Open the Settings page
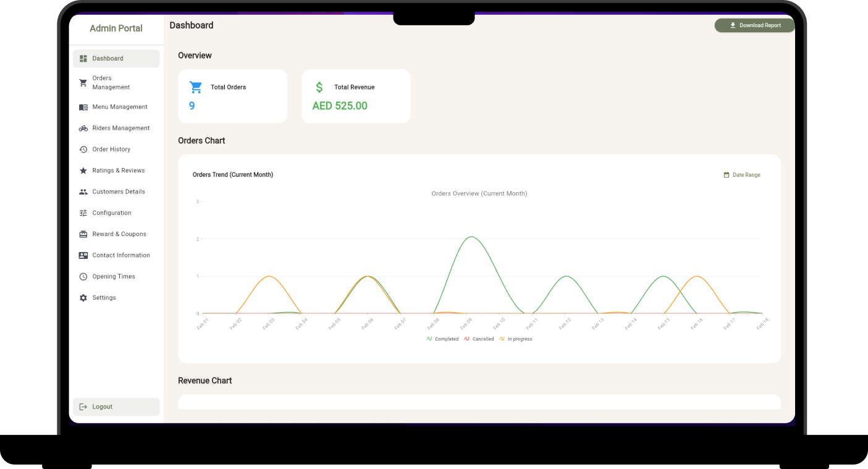 tap(116, 298)
